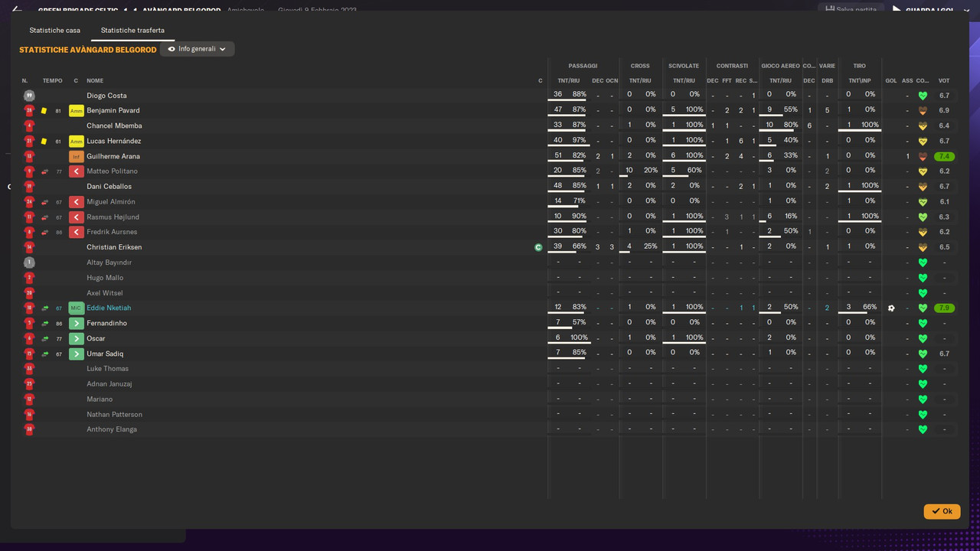Click the green substituted-on arrow beside Fernandinho

76,324
